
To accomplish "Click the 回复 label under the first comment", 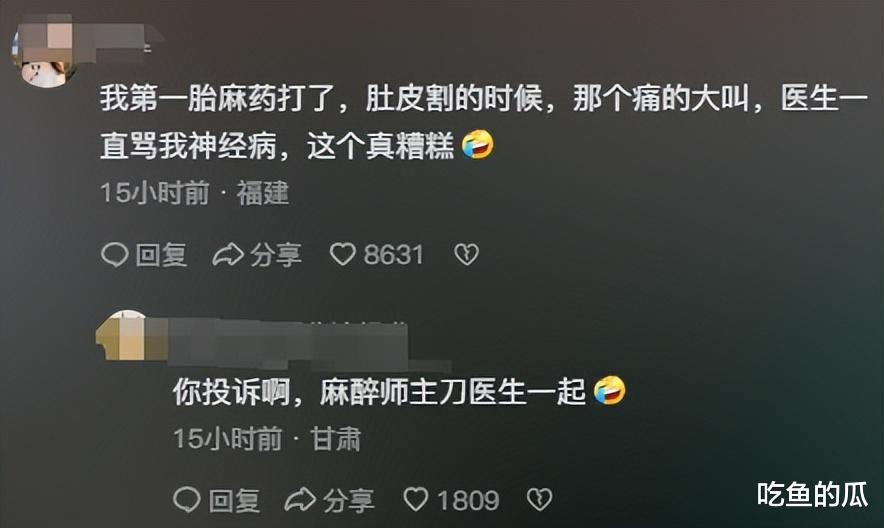I will 161,255.
